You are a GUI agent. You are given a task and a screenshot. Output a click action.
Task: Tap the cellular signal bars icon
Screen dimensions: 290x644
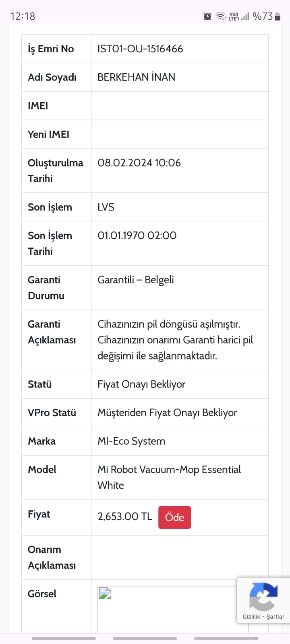[x=245, y=16]
